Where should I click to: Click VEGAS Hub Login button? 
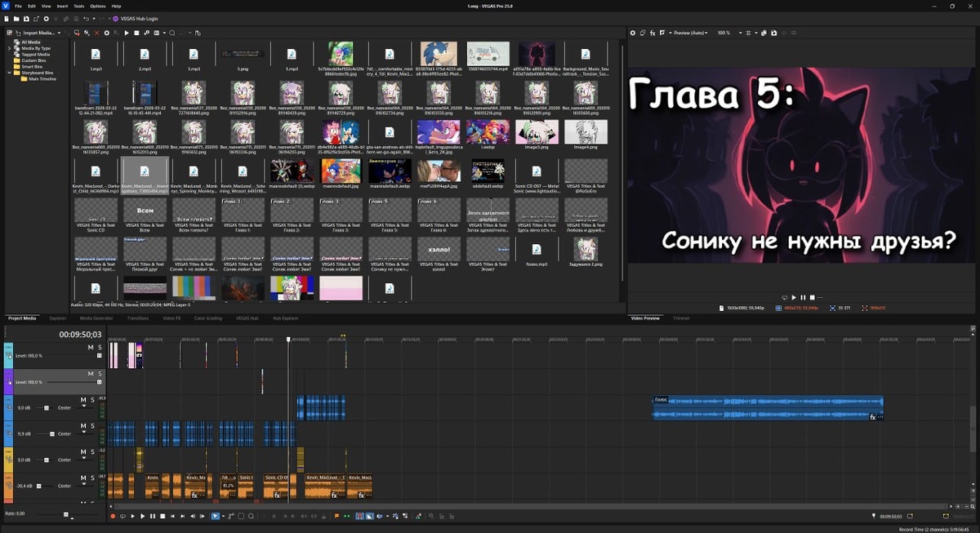(x=136, y=19)
